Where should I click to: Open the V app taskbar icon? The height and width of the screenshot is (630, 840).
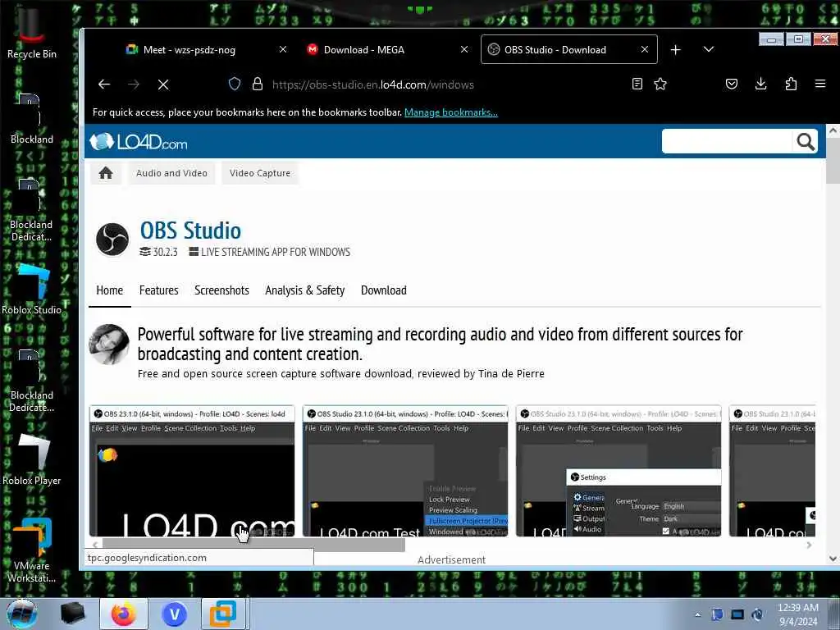[174, 614]
